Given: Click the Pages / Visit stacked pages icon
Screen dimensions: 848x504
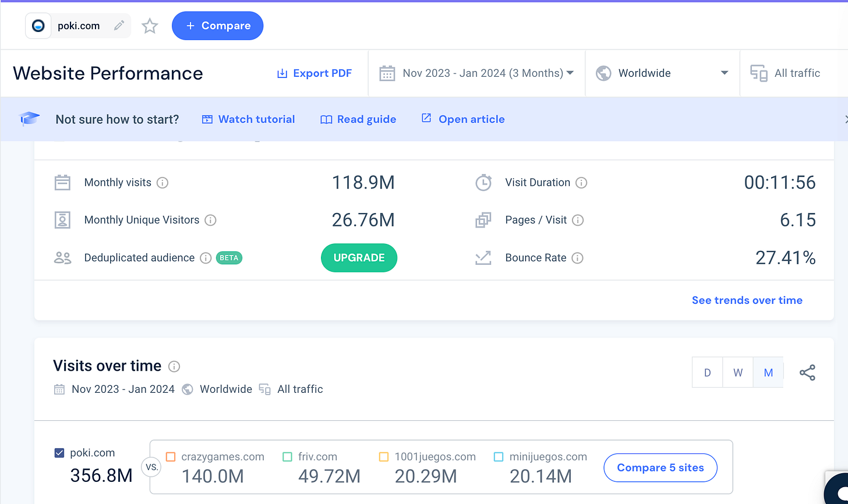Looking at the screenshot, I should tap(483, 220).
